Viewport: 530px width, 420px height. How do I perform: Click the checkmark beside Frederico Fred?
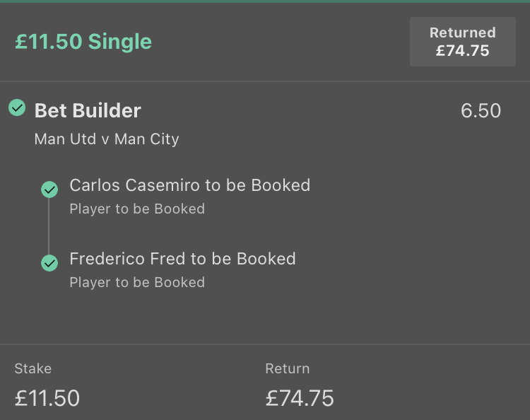(49, 263)
